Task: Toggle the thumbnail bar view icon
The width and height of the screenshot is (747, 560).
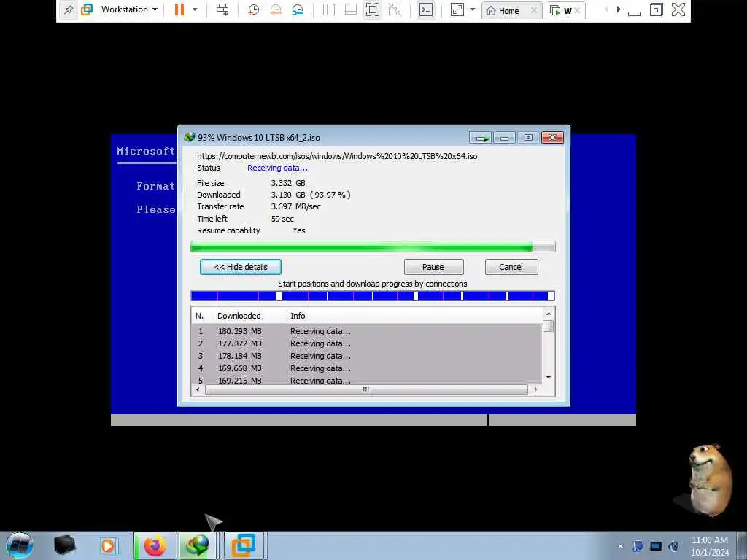Action: [x=351, y=9]
